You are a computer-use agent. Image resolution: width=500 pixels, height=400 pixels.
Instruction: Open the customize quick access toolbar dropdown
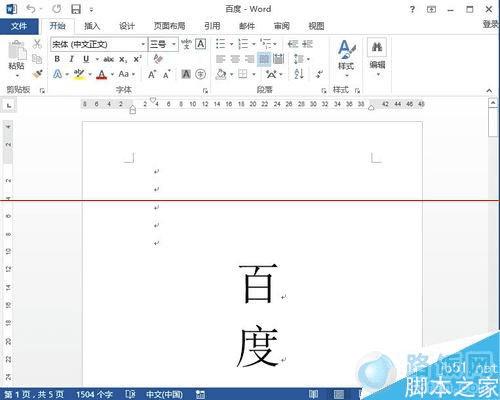[91, 10]
